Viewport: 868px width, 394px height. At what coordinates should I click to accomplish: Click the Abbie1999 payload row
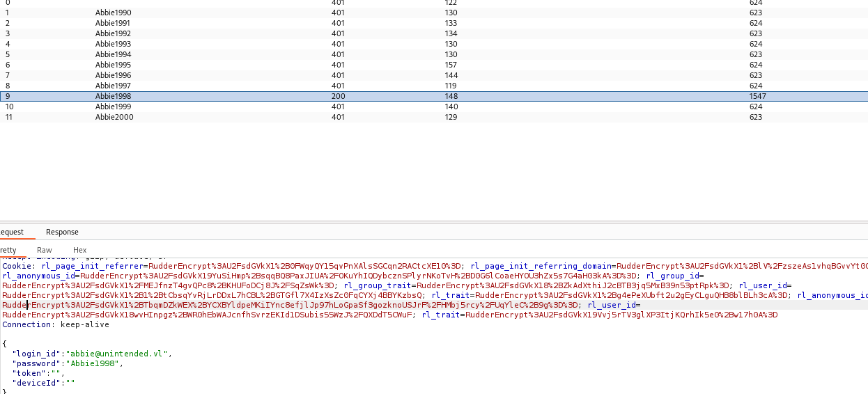(113, 107)
